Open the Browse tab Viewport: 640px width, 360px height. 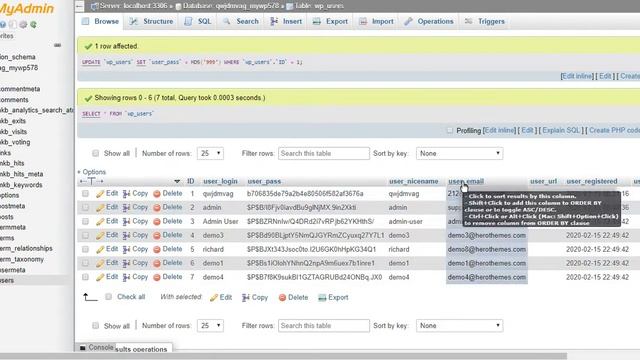[100, 21]
